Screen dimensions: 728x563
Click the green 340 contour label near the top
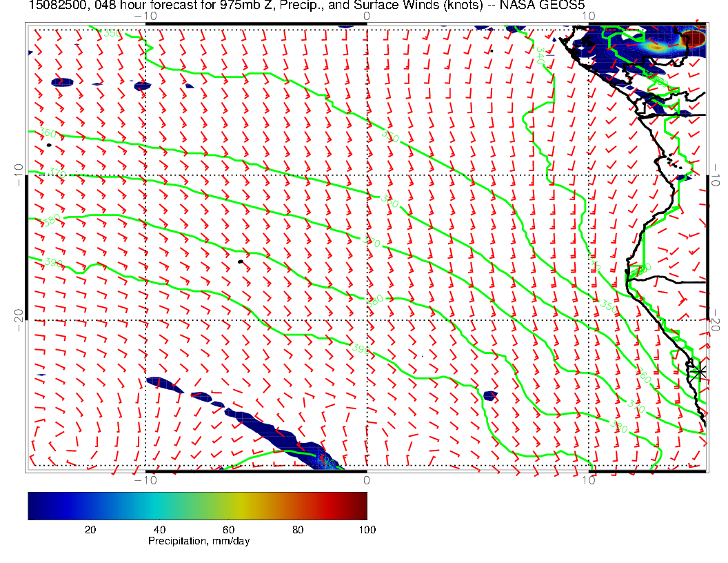[540, 57]
